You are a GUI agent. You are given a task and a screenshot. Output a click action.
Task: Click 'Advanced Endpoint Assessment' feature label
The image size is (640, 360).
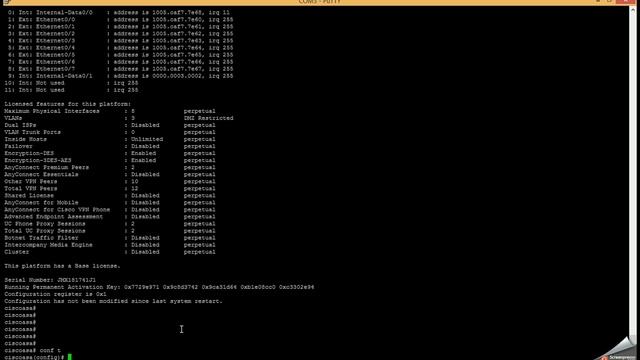click(x=54, y=217)
